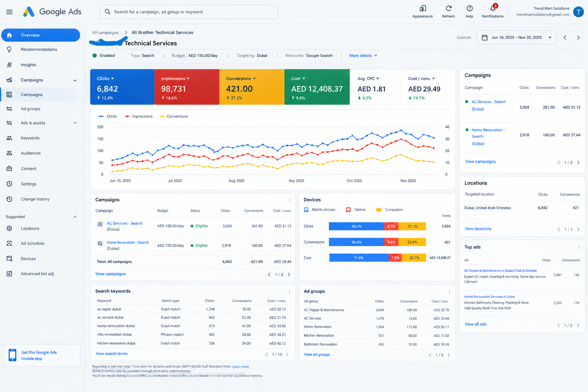588x392 pixels.
Task: Open AC Repair & Maintenance top ad
Action: [x=500, y=271]
